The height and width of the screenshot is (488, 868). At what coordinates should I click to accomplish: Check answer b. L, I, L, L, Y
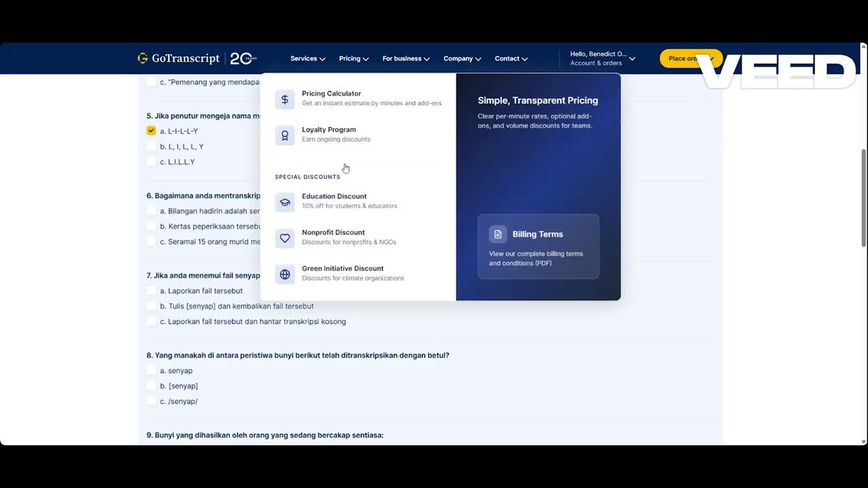point(151,146)
